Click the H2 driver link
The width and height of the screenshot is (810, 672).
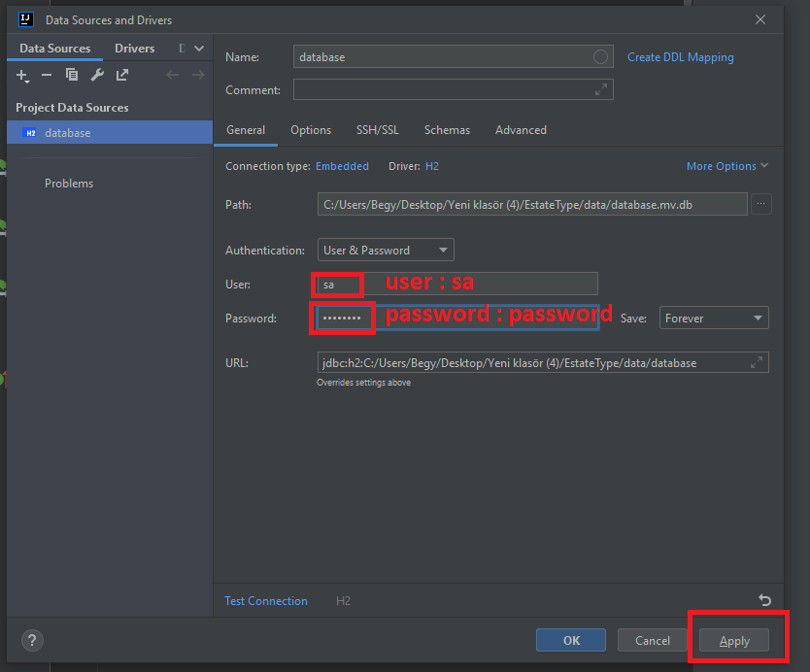432,166
